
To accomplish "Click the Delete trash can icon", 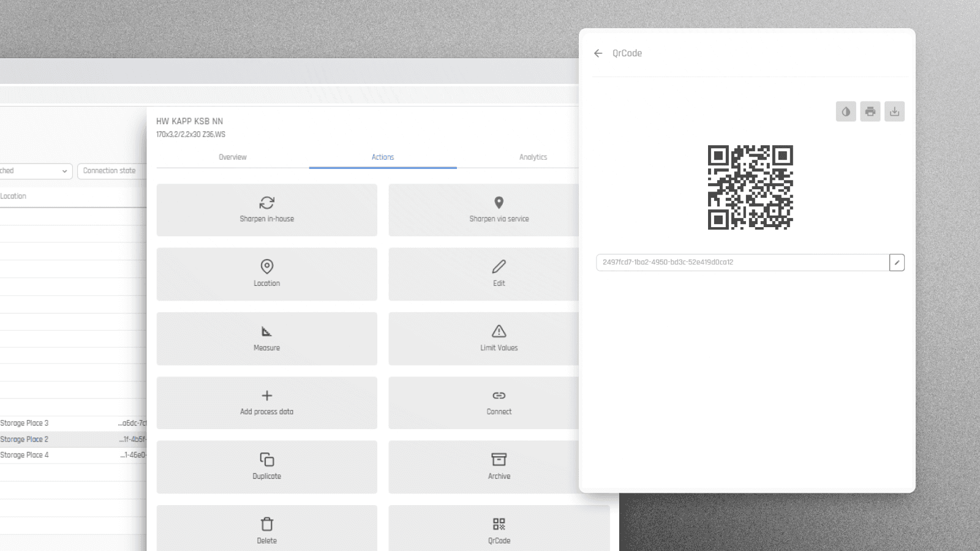I will tap(267, 524).
